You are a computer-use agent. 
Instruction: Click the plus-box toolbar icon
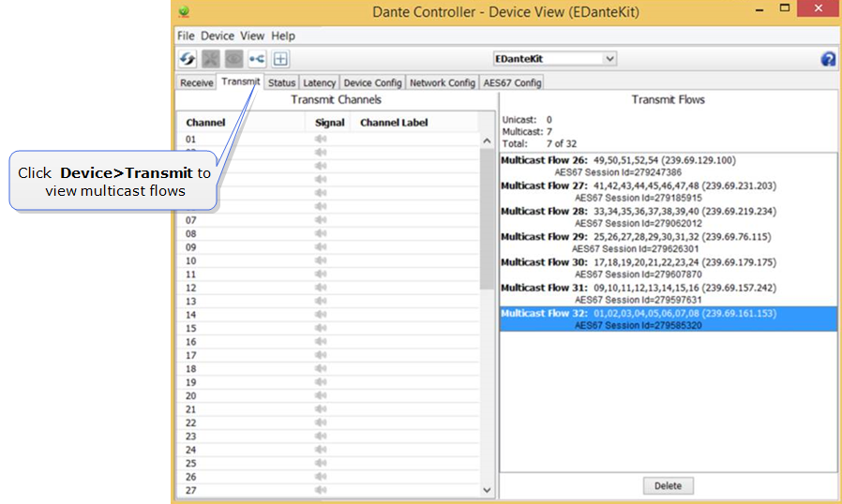280,59
